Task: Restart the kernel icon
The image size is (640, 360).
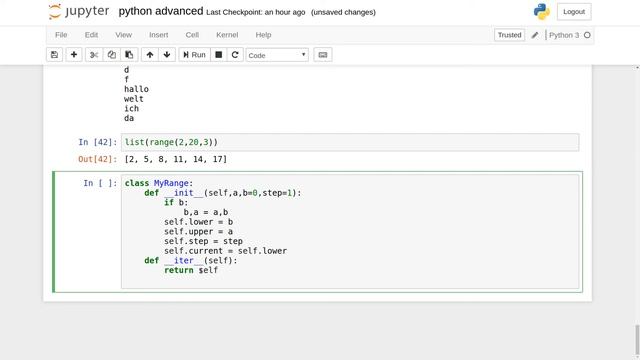Action: click(235, 55)
